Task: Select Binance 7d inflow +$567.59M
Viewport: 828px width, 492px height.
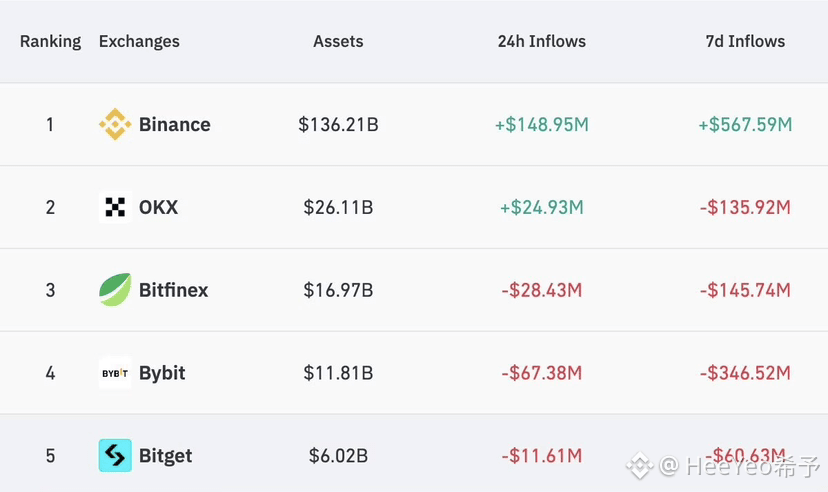Action: pos(746,125)
